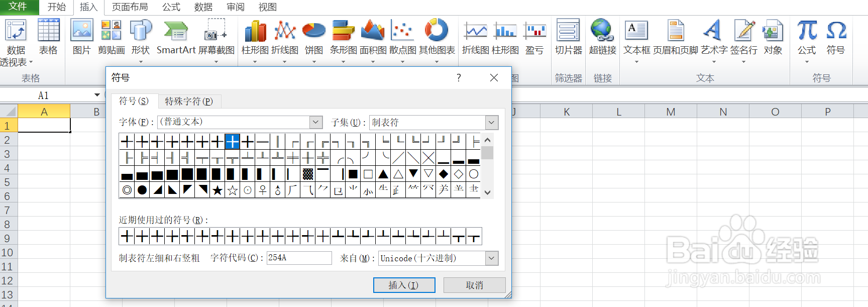Click the 插入(I) button

click(404, 285)
